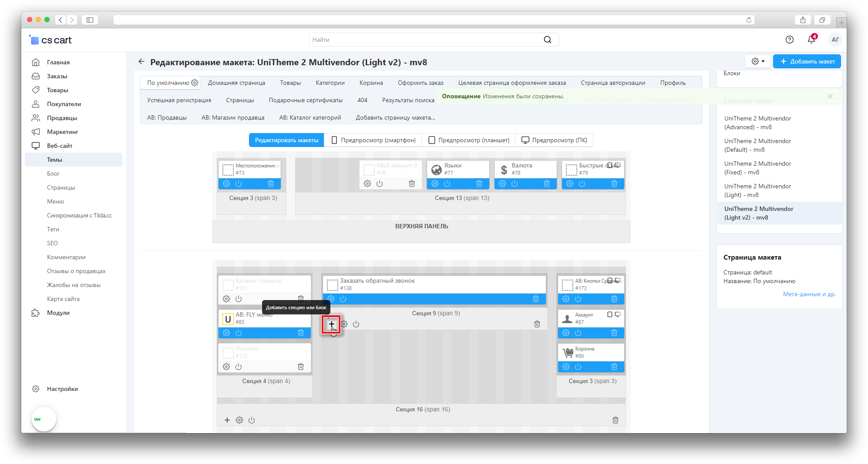This screenshot has width=868, height=464.
Task: Delete the Корзина #86 block
Action: point(614,367)
